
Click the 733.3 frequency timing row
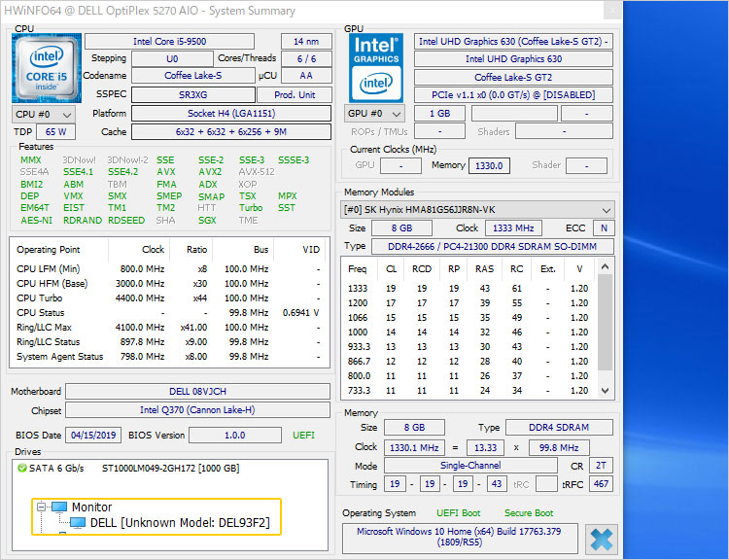(469, 391)
